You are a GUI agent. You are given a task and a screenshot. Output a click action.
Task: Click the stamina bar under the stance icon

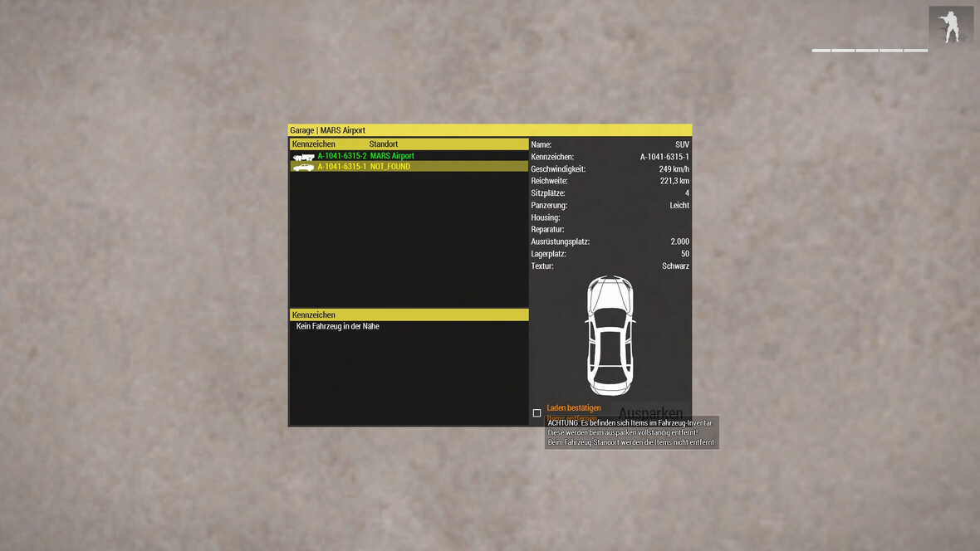[x=870, y=50]
